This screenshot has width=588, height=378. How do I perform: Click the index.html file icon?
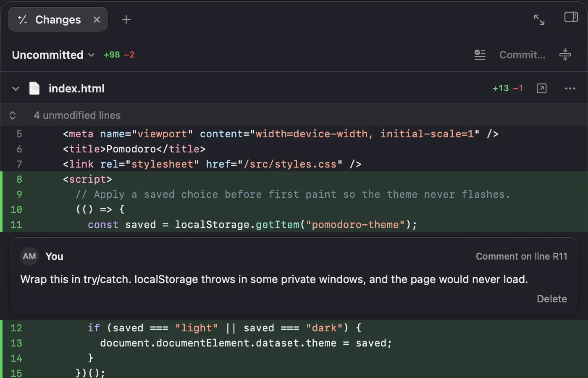coord(34,88)
